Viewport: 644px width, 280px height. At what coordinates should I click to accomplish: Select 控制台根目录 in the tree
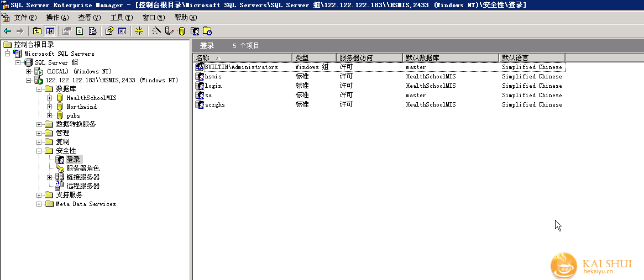(34, 45)
